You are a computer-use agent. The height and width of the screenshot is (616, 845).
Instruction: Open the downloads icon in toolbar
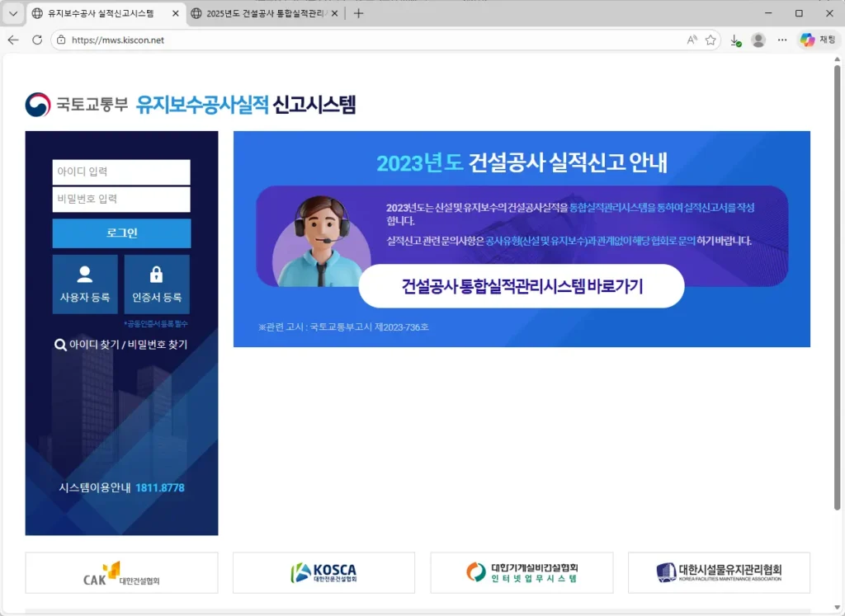[x=735, y=40]
